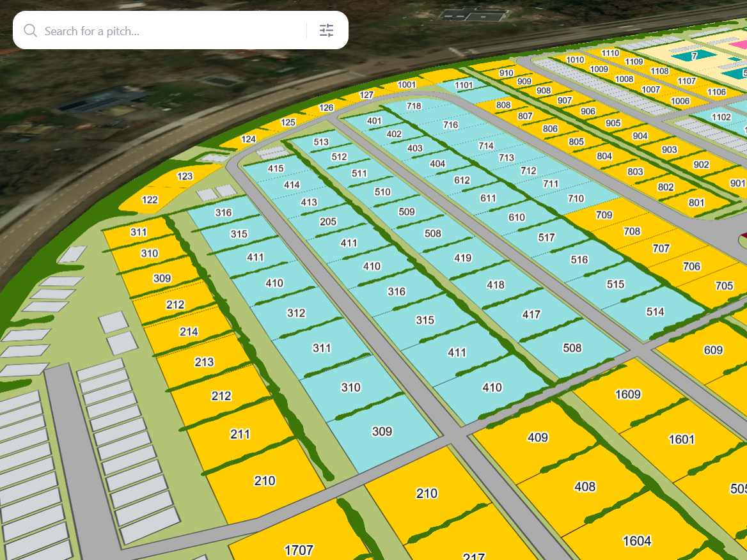
Task: Select pitch 514
Action: point(654,311)
